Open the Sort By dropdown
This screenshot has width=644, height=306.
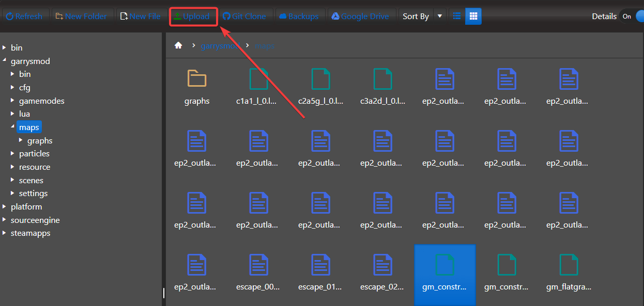[x=439, y=16]
